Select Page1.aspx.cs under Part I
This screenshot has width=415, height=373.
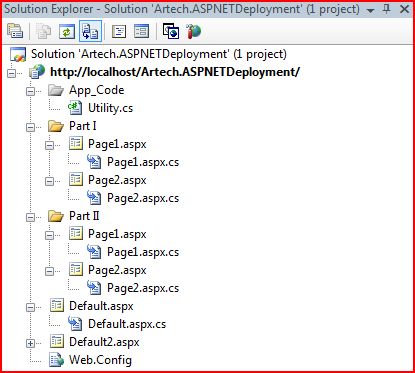click(143, 162)
